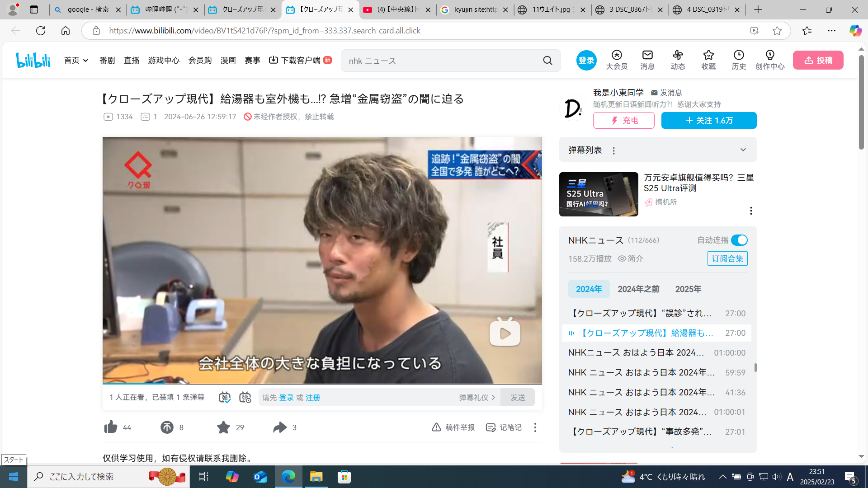This screenshot has height=488, width=868.
Task: Click the 关注 1.6万 follow button
Action: click(708, 120)
